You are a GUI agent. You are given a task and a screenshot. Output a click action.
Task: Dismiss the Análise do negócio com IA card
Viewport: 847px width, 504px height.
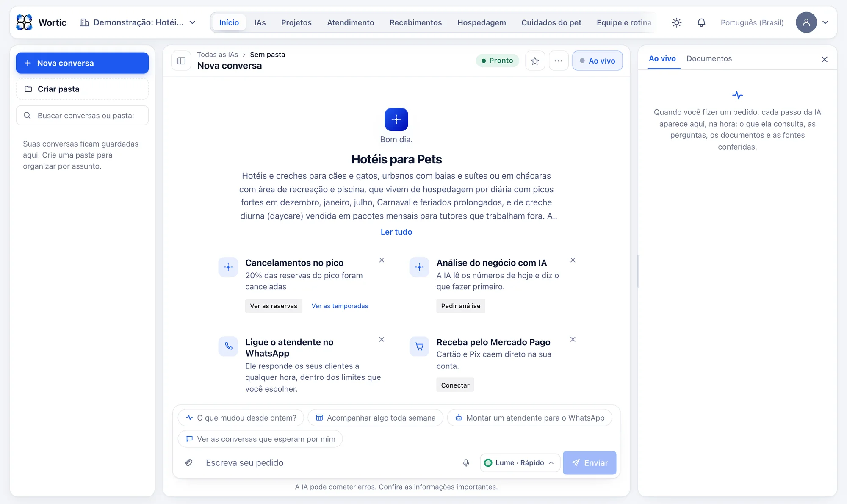[x=573, y=260]
